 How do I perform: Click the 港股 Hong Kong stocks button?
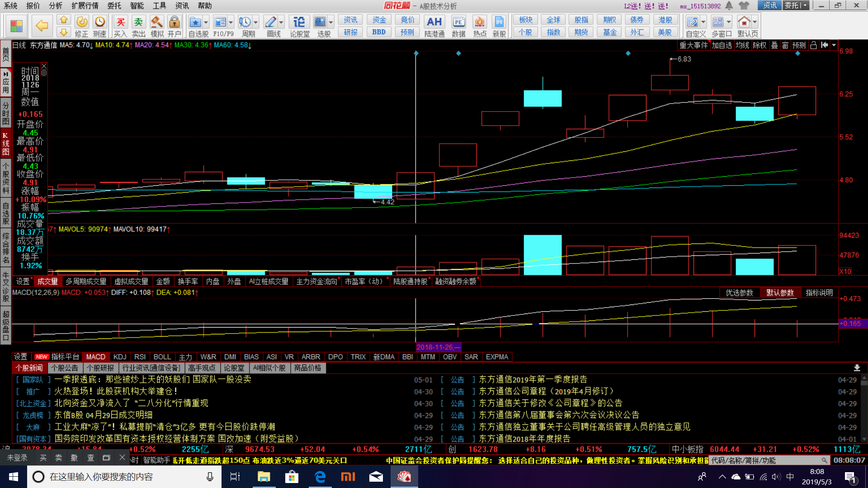[x=665, y=20]
